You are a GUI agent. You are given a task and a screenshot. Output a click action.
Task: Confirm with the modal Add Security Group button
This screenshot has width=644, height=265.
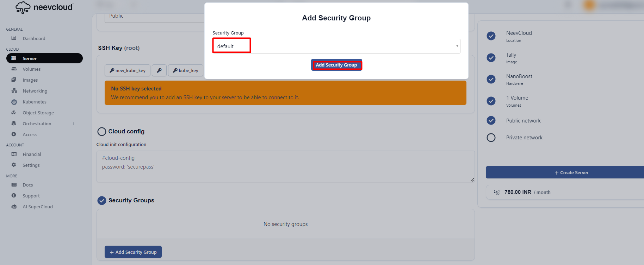(x=336, y=65)
